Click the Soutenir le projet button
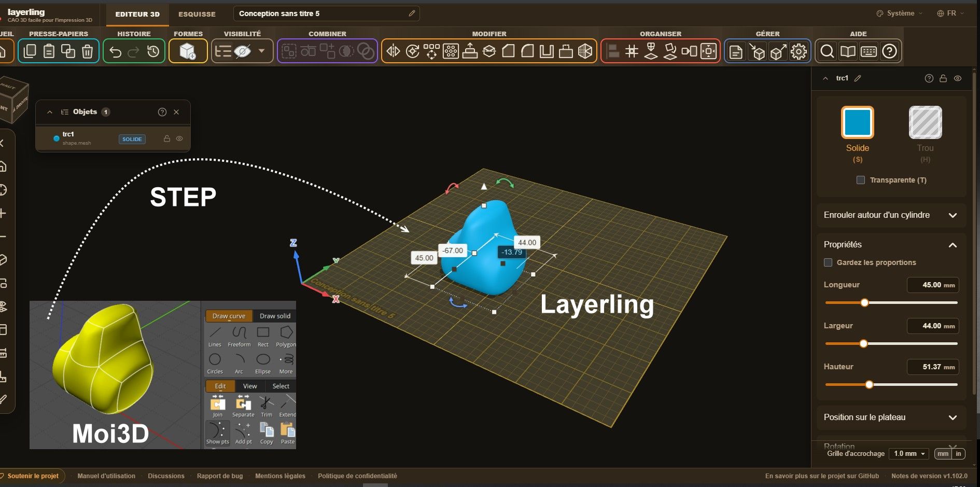 (33, 476)
